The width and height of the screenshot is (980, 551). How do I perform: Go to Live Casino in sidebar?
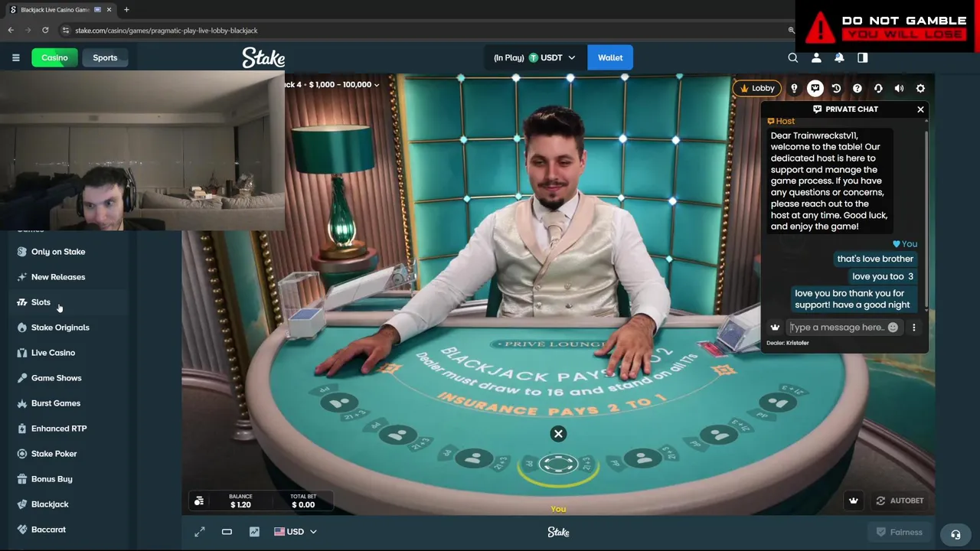tap(53, 353)
